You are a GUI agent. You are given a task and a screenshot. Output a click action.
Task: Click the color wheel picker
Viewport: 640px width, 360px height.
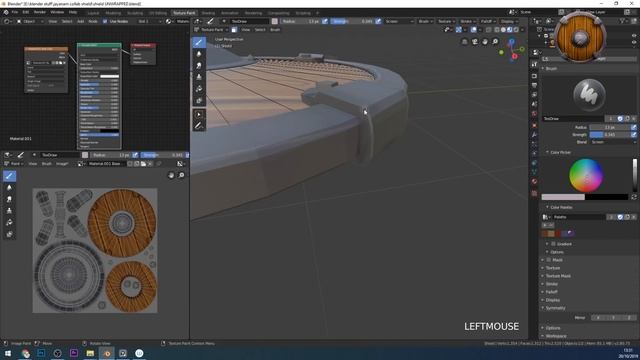[586, 176]
